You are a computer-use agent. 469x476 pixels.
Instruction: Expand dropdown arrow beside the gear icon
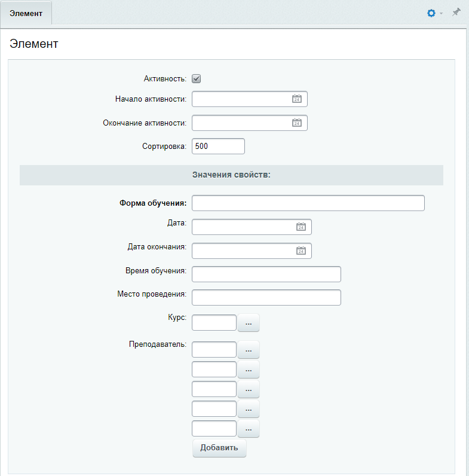[x=441, y=13]
